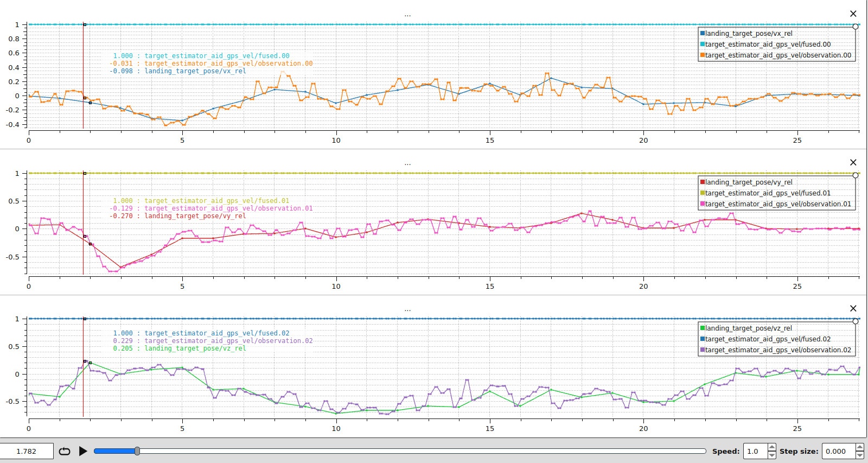868x463 pixels.
Task: Click the top plot title ellipsis
Action: click(x=407, y=15)
